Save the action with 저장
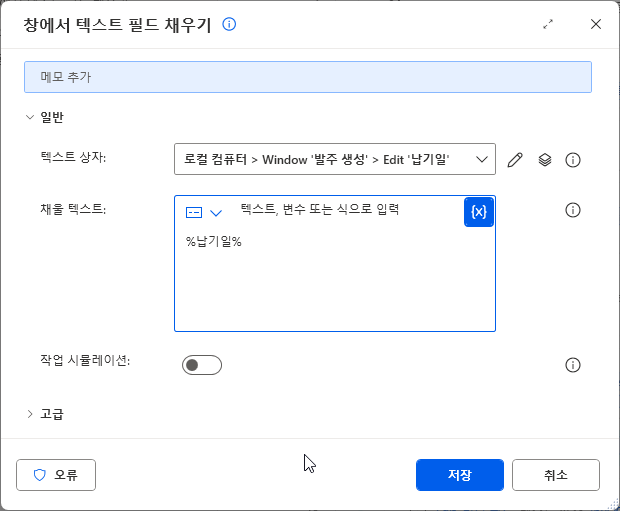Image resolution: width=620 pixels, height=511 pixels. click(x=459, y=475)
